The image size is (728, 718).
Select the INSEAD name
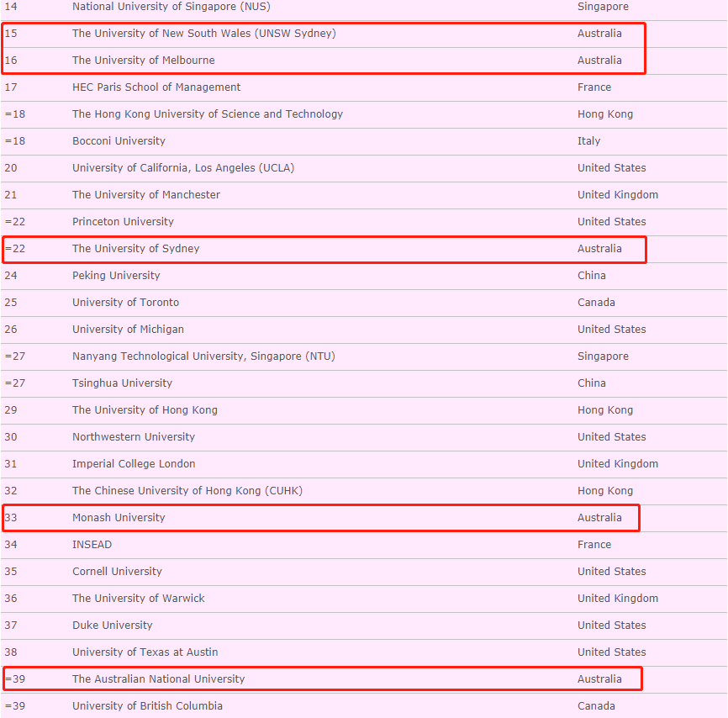(x=92, y=545)
